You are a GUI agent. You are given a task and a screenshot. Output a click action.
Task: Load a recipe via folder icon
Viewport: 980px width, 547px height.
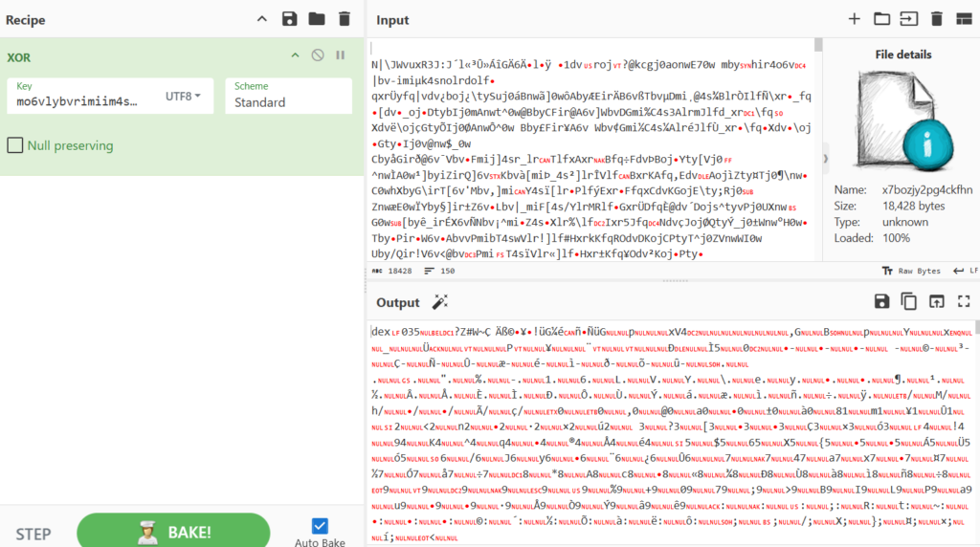(317, 19)
